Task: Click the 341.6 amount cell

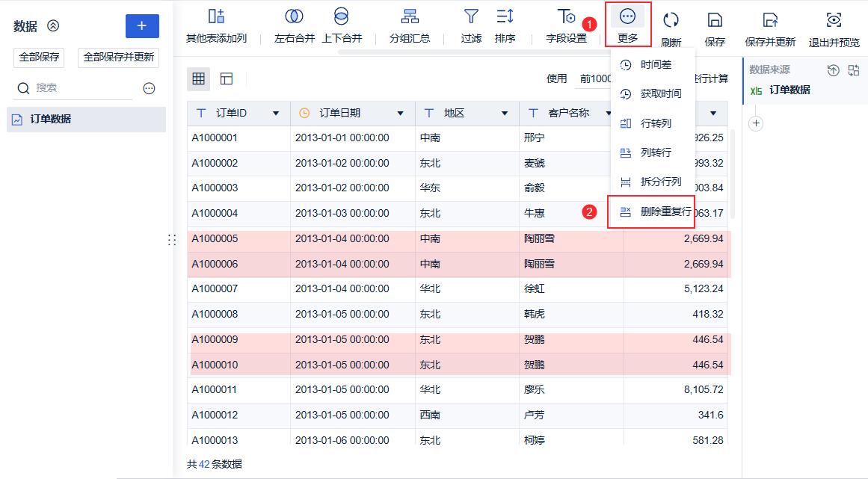Action: [x=676, y=415]
